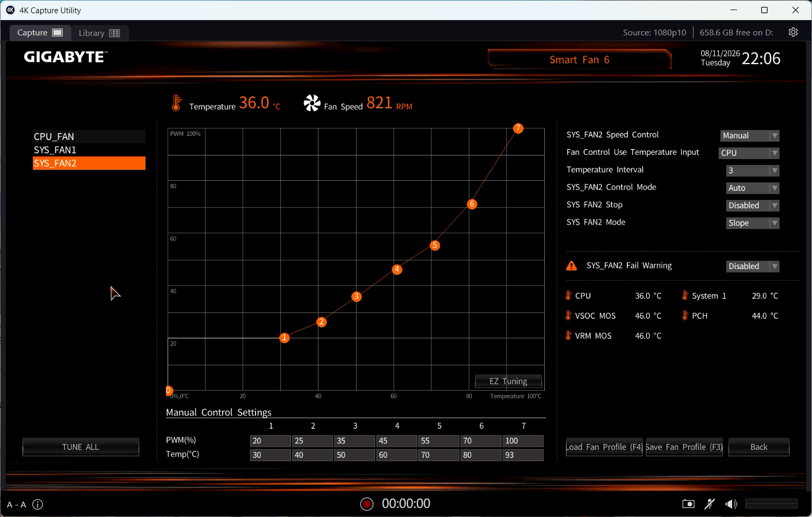Screen dimensions: 812x517
Task: Click the '658.6 GB free on D:' text
Action: point(736,33)
